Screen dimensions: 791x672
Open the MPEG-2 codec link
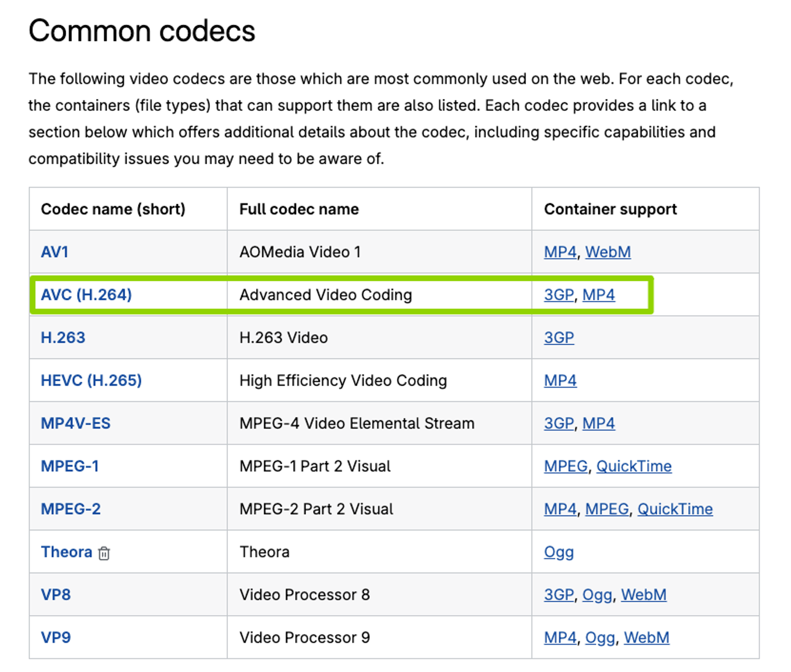pos(71,509)
